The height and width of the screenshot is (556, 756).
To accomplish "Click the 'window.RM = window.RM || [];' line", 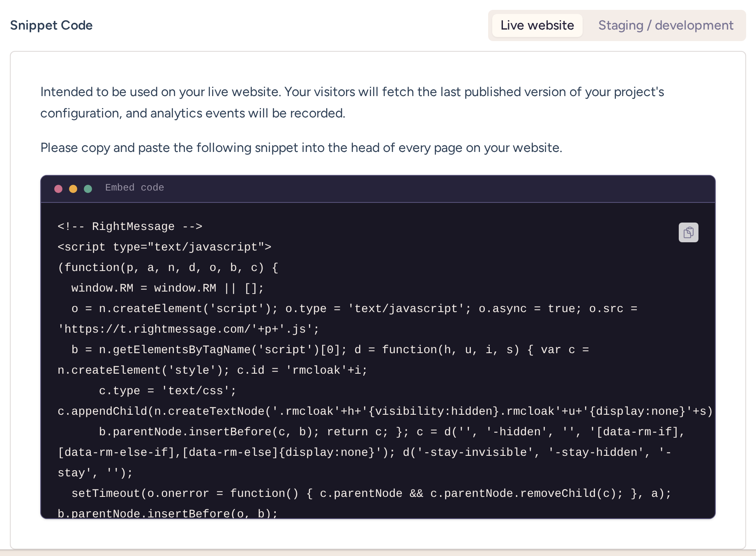I will click(168, 288).
